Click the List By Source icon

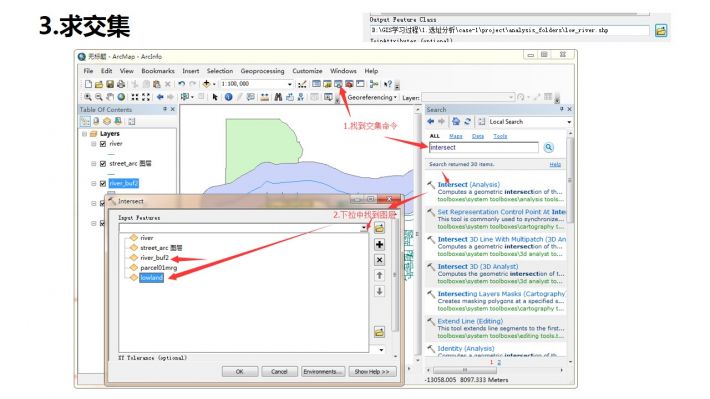[96, 121]
